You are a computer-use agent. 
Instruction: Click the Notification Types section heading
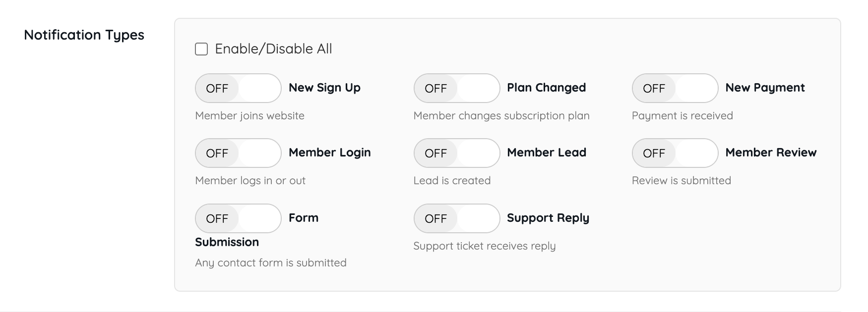pos(84,35)
